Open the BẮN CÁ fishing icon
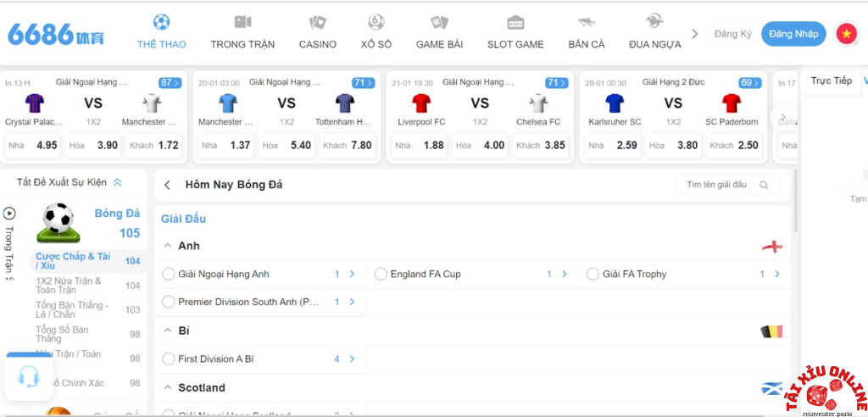This screenshot has height=417, width=868. tap(587, 23)
